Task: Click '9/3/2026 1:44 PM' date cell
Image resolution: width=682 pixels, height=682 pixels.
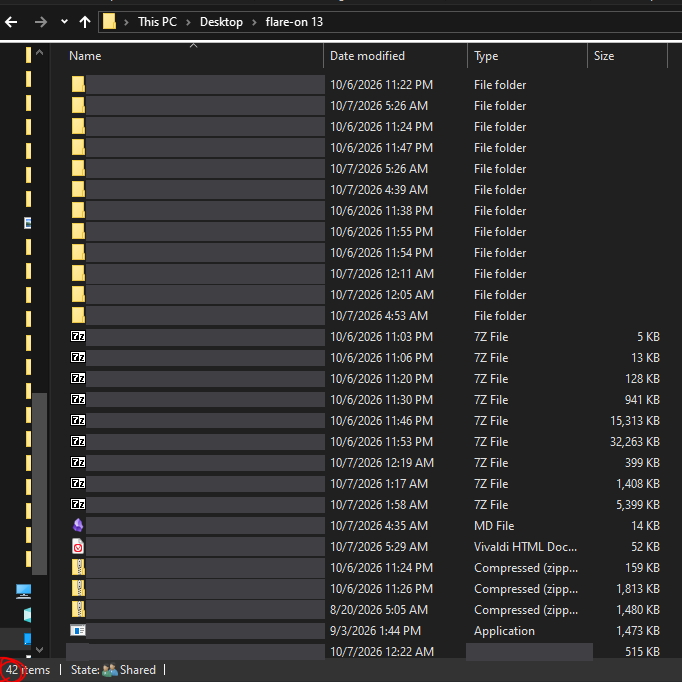Action: 375,631
